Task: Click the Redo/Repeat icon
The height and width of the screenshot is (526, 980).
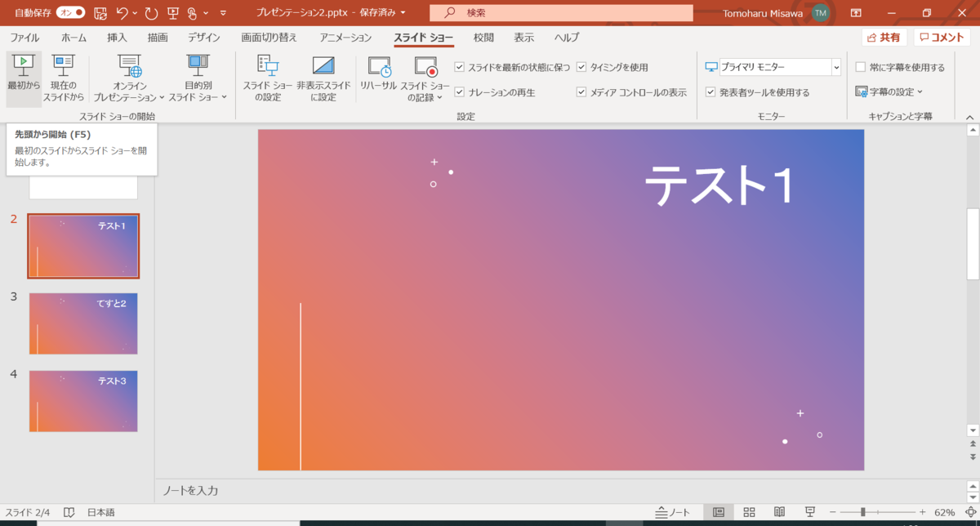Action: 150,13
